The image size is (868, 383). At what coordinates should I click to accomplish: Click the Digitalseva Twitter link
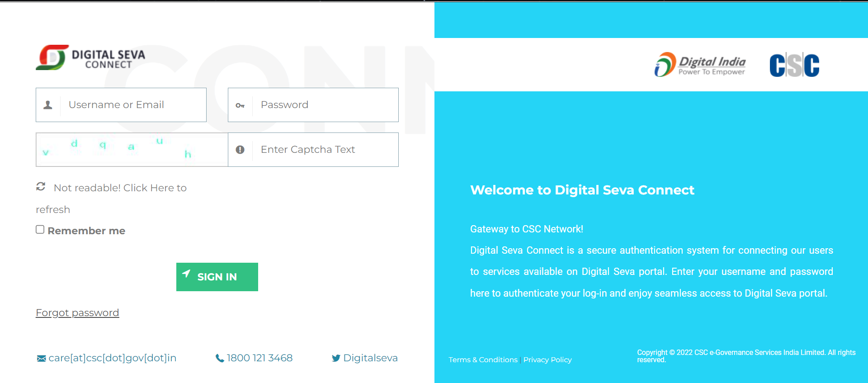[x=370, y=358]
